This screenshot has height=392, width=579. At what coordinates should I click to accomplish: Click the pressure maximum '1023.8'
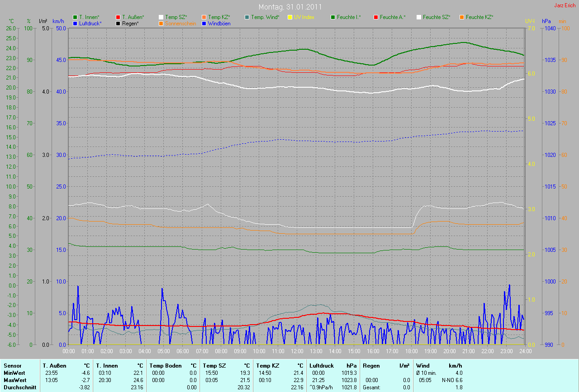point(349,380)
